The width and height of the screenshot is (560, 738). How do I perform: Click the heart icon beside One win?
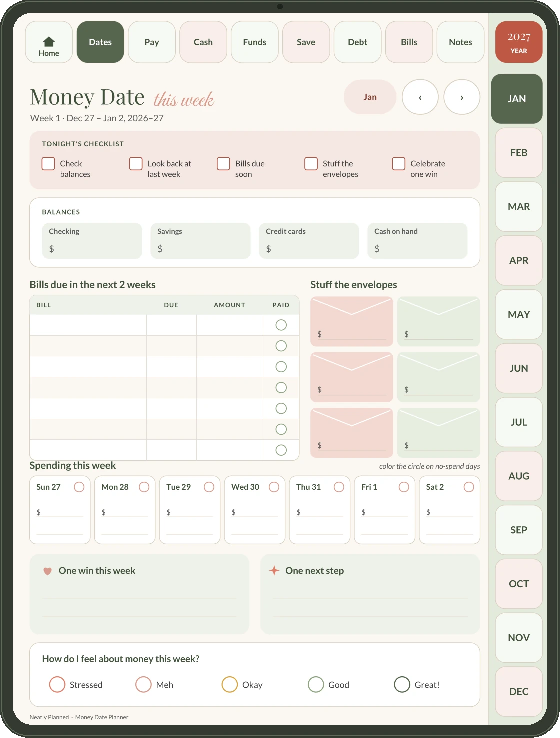(48, 571)
